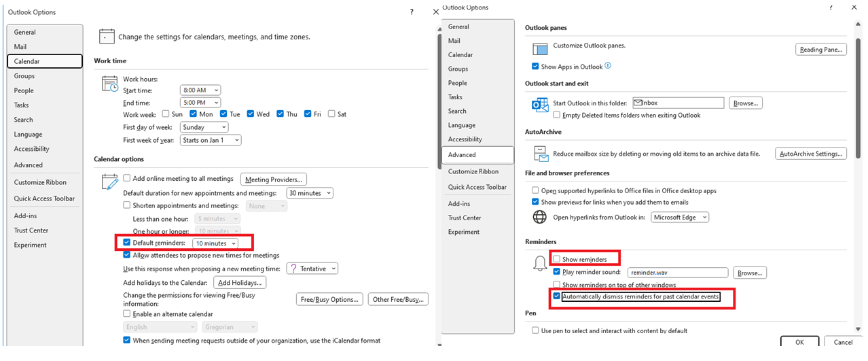The height and width of the screenshot is (361, 868).
Task: Click Browse next to Start Outlook folder
Action: tap(746, 103)
